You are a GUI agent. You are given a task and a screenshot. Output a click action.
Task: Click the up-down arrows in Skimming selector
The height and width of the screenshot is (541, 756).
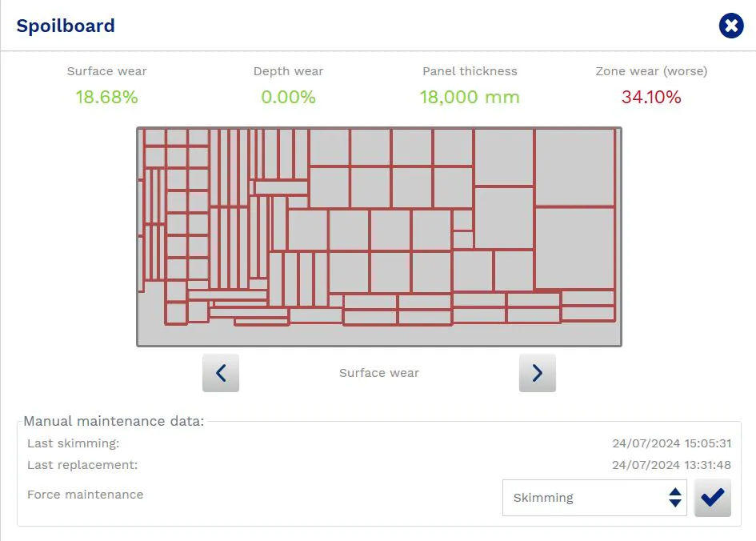point(675,498)
